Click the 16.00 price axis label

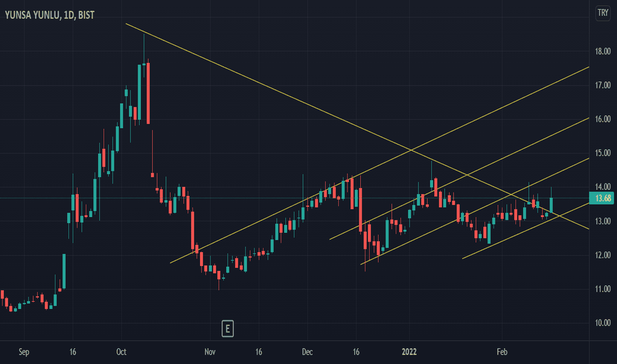[602, 119]
